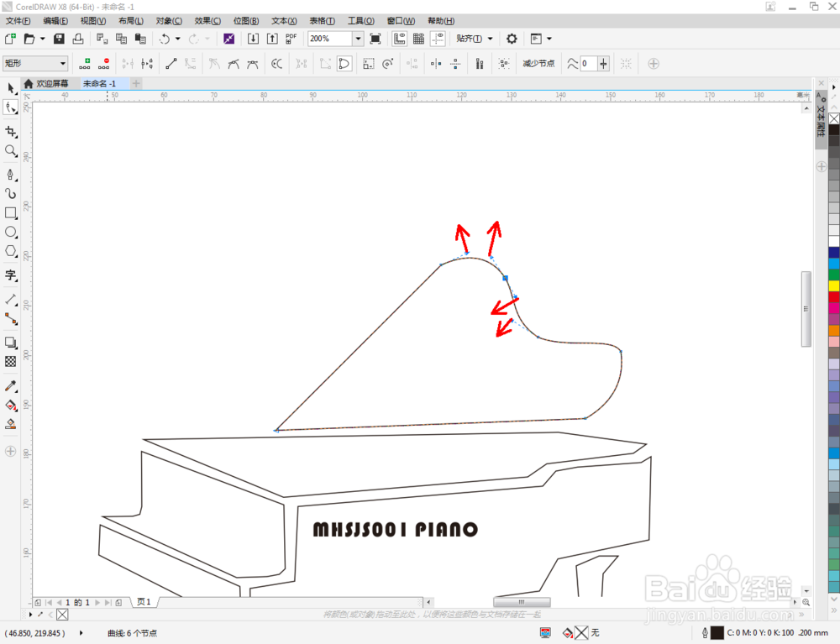
Task: Convert the segment to a line
Action: pyautogui.click(x=171, y=64)
